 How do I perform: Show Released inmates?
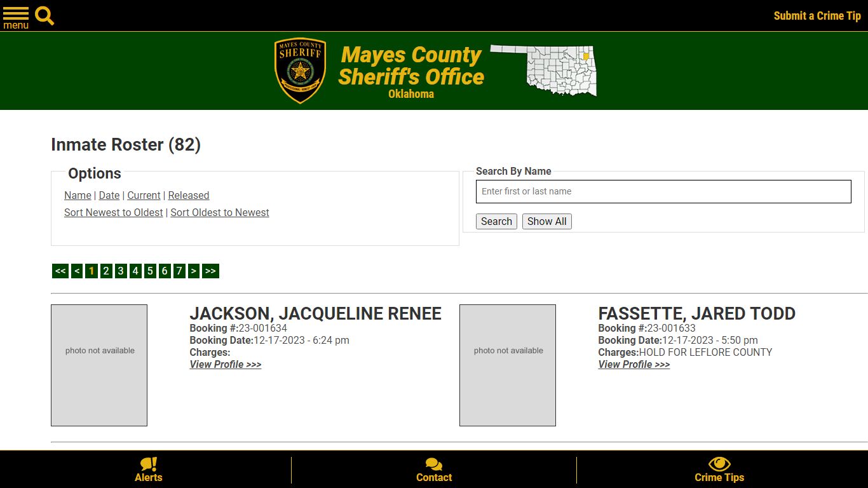189,195
